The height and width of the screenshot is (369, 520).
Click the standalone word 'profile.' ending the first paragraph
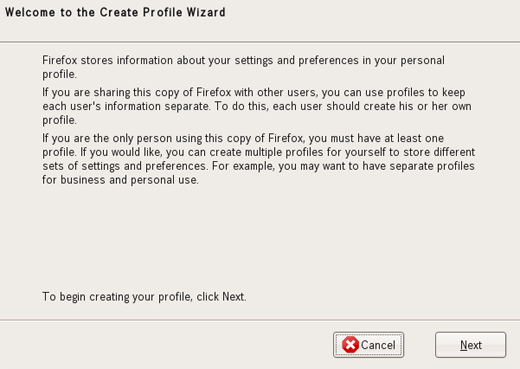click(59, 74)
